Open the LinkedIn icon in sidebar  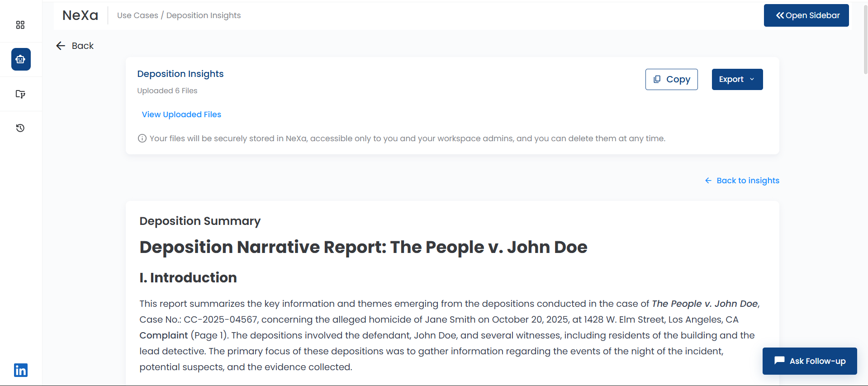tap(21, 370)
